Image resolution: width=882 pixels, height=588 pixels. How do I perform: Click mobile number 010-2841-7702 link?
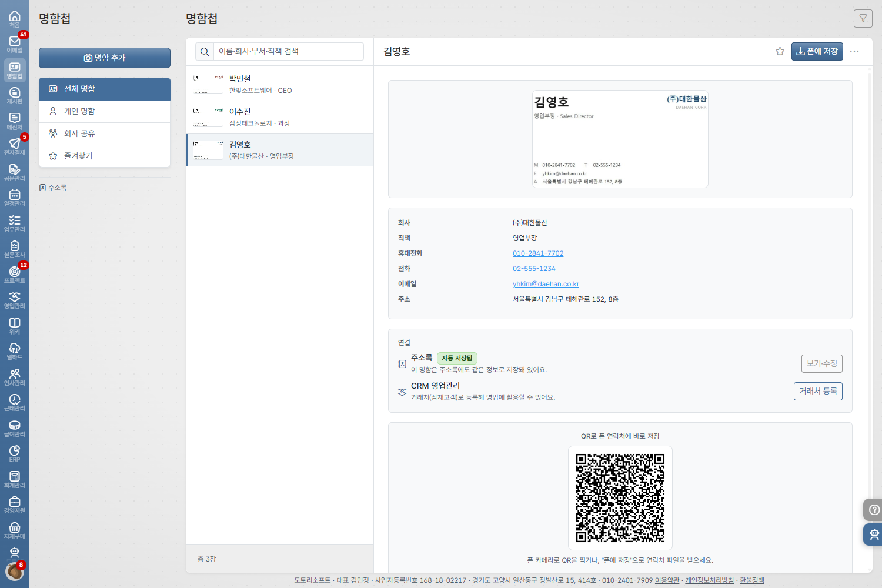pos(538,253)
